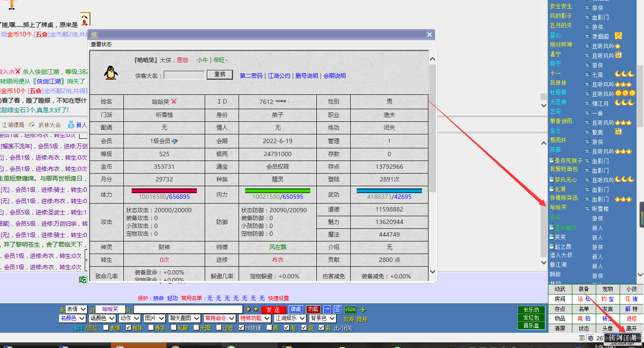Select 清屏 to clear the screen
Screen dimensions: 644x348
point(560,328)
